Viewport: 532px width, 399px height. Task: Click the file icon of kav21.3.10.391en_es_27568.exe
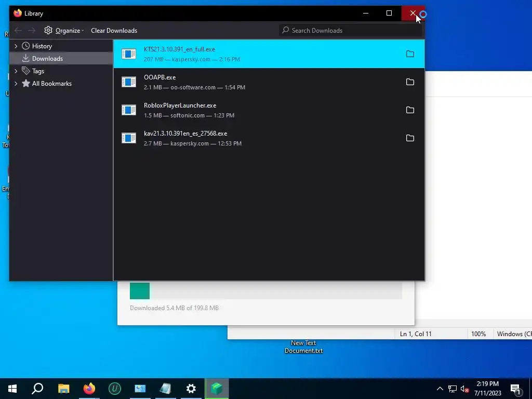(x=129, y=138)
